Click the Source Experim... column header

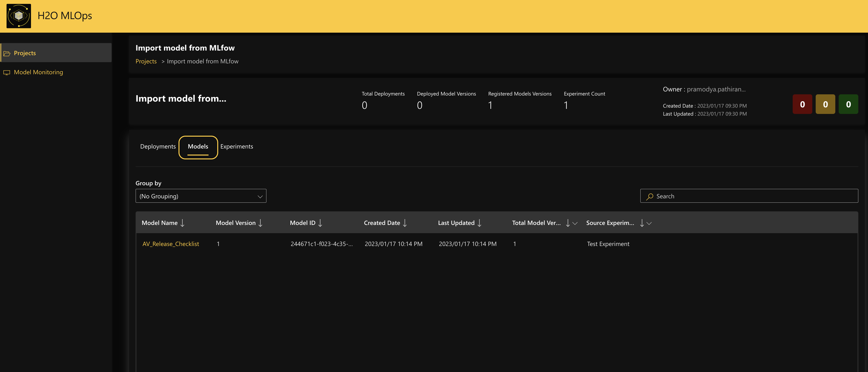610,223
